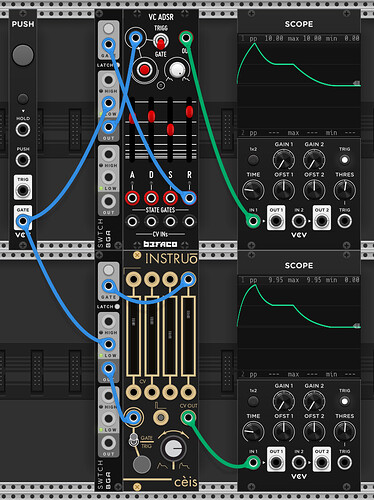The image size is (374, 500).
Task: Click the Attack slider on VC ADSR
Action: click(x=132, y=118)
